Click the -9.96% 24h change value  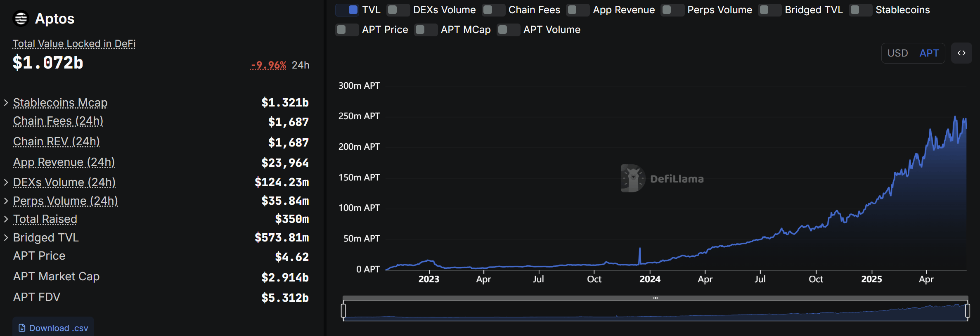tap(268, 65)
